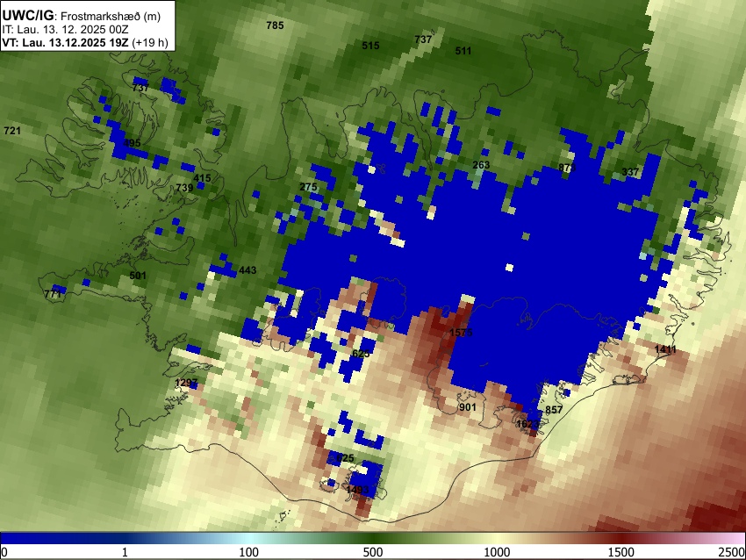This screenshot has width=746, height=560.
Task: Click the map value 275
Action: (x=308, y=187)
